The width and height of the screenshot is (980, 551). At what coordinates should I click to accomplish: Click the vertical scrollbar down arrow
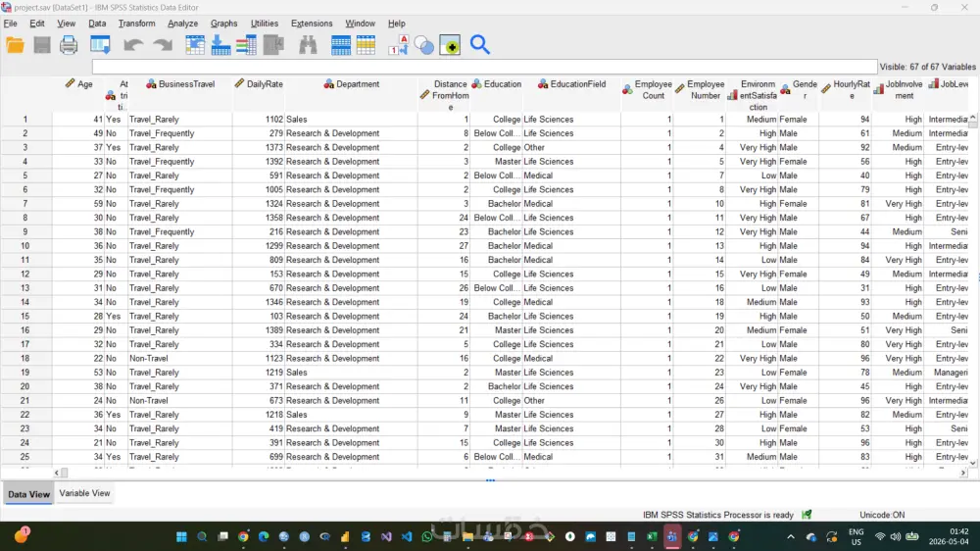(972, 463)
